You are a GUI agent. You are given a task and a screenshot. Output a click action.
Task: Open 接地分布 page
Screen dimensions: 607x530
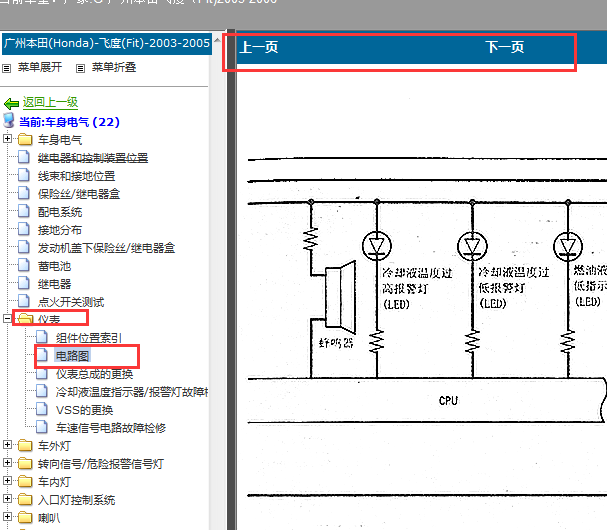click(x=60, y=230)
